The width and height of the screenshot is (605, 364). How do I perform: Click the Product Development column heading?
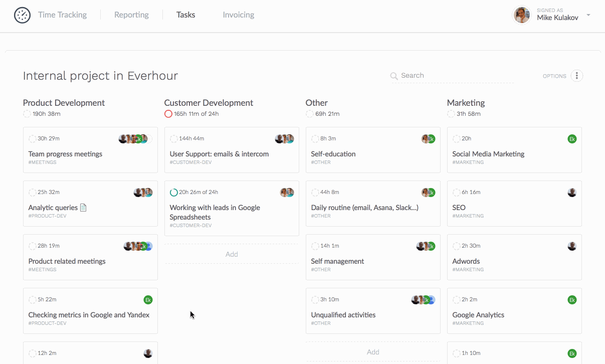(x=64, y=103)
